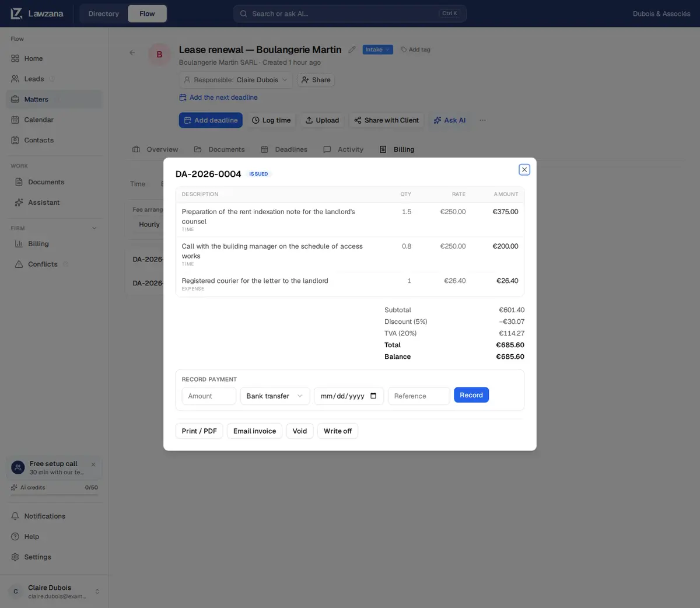Void the invoice

pos(300,431)
